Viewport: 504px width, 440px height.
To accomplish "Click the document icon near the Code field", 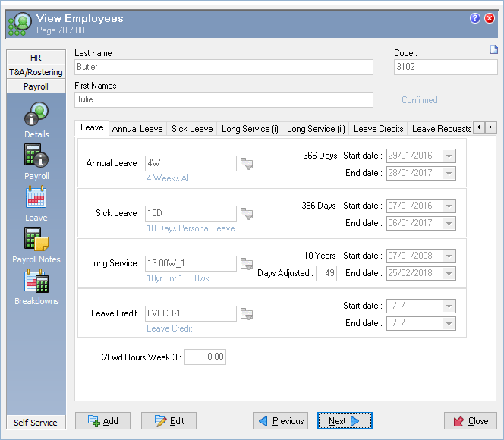I will point(493,49).
